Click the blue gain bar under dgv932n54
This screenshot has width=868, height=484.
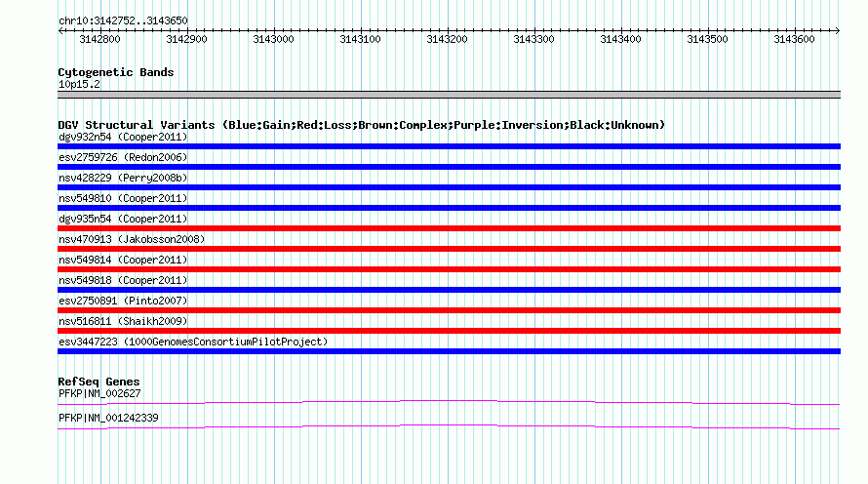click(x=449, y=146)
